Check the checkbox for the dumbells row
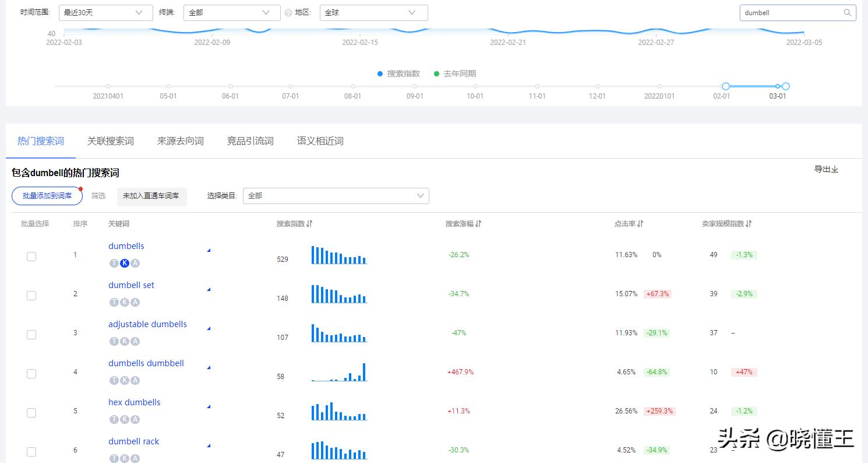Screen dimensions: 868x463 coord(31,256)
